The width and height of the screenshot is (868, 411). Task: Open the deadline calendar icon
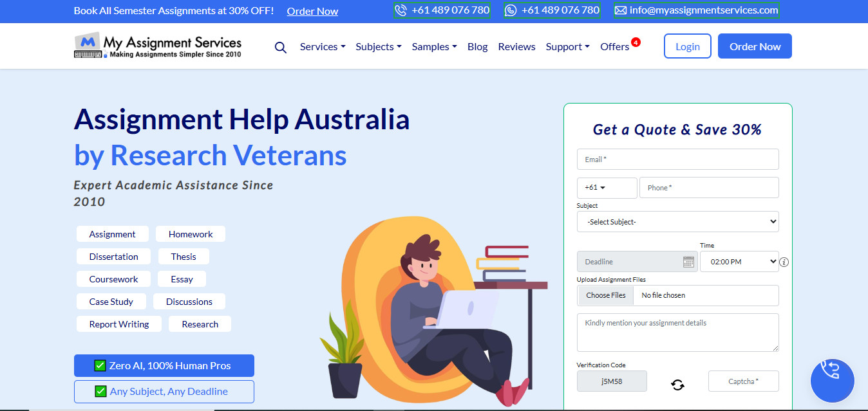(688, 262)
